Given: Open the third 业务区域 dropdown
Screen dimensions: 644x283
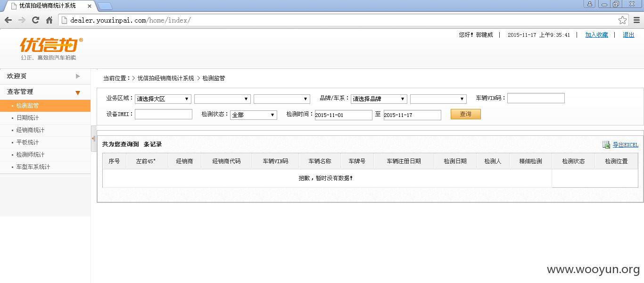Looking at the screenshot, I should coord(282,99).
